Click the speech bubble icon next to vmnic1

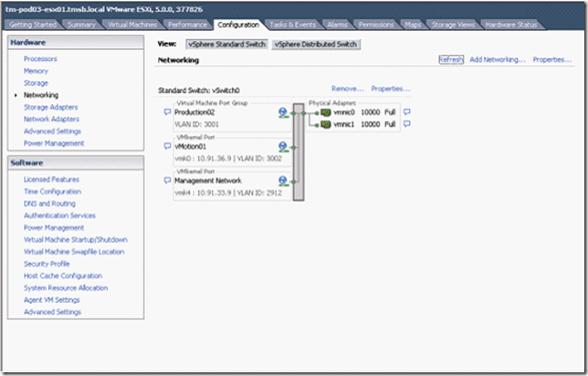point(407,124)
